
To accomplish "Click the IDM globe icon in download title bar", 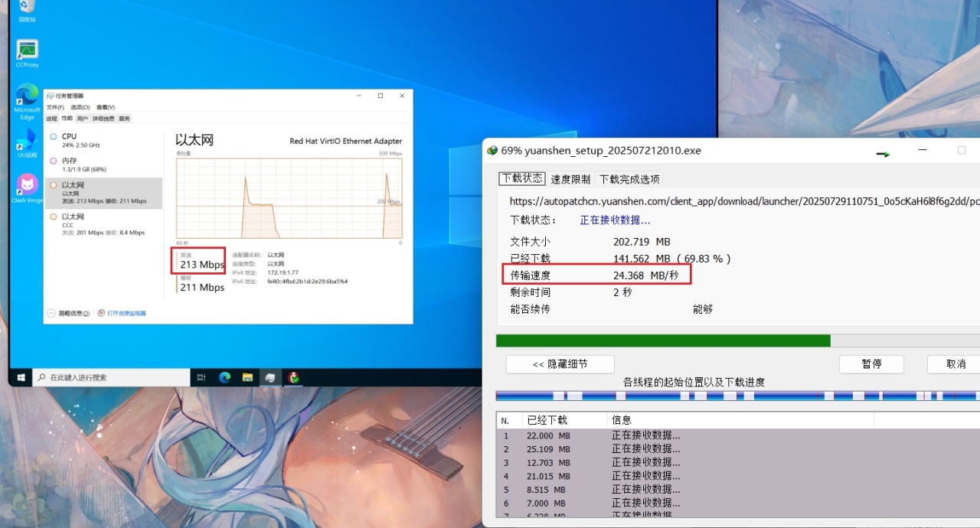I will [x=493, y=151].
